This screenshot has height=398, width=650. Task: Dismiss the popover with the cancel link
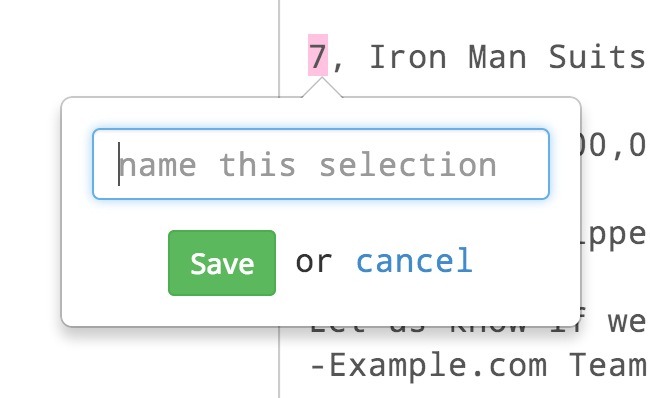(x=414, y=261)
